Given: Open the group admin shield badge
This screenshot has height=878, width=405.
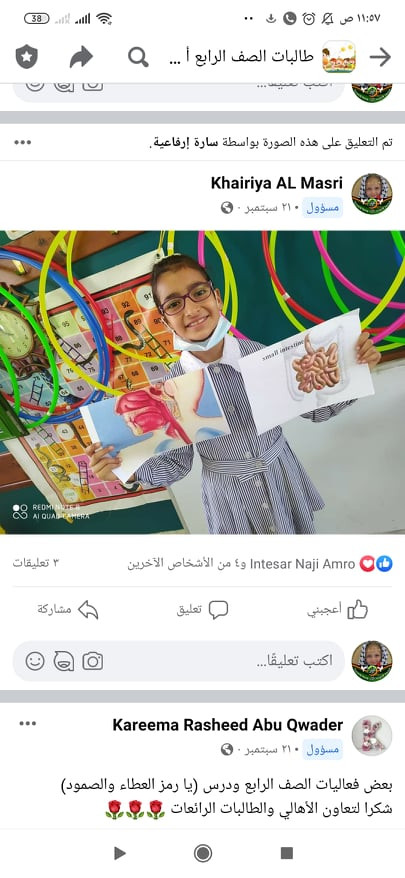Looking at the screenshot, I should click(x=26, y=57).
